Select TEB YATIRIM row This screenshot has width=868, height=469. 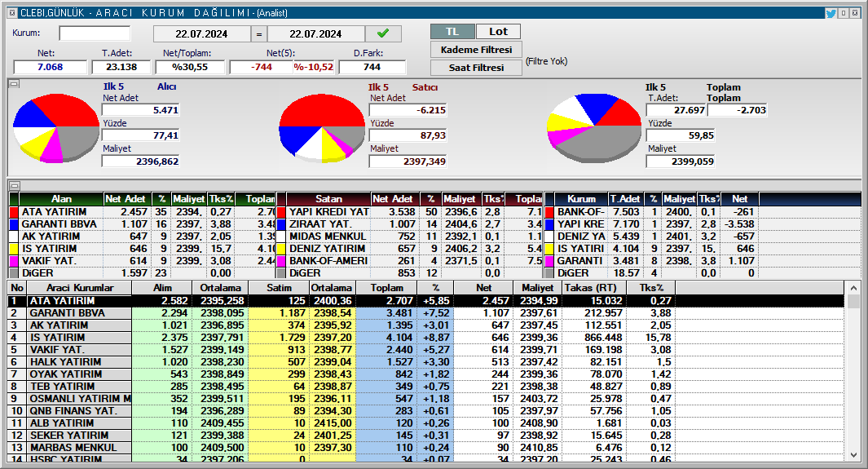coord(426,386)
